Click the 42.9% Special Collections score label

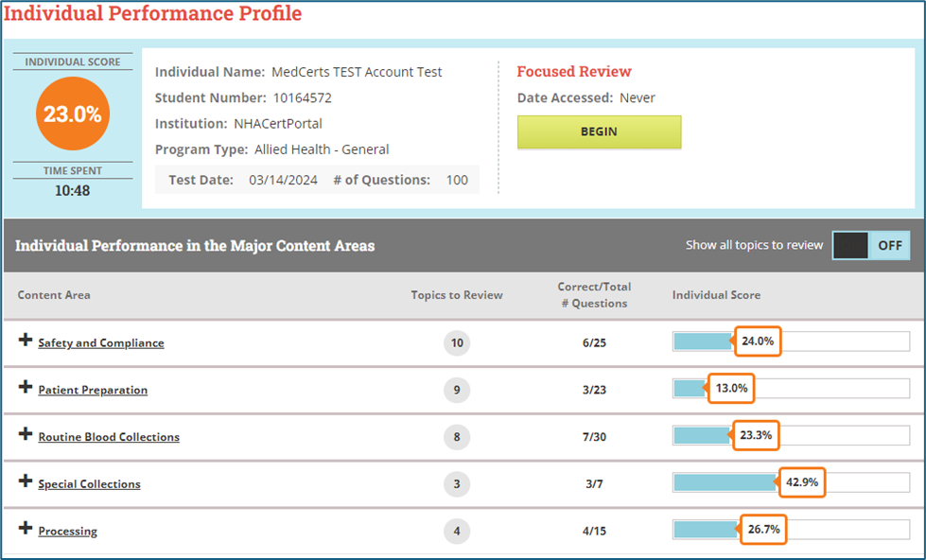801,482
